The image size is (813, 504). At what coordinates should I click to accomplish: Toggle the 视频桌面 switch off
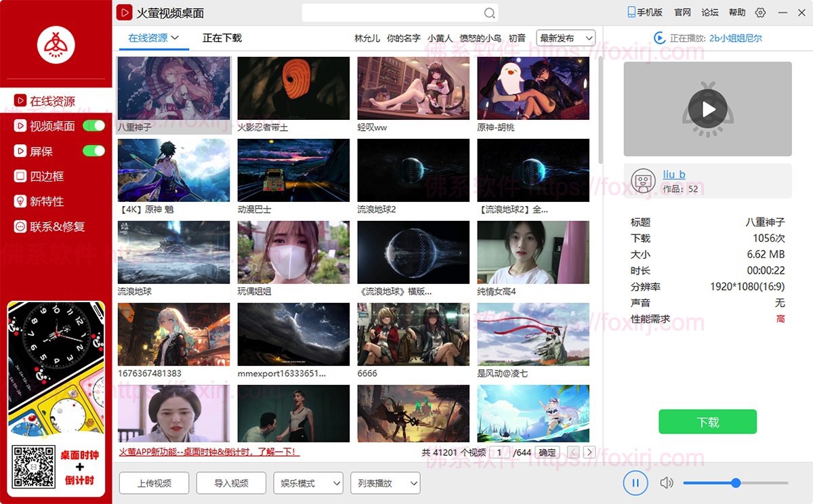pyautogui.click(x=94, y=126)
